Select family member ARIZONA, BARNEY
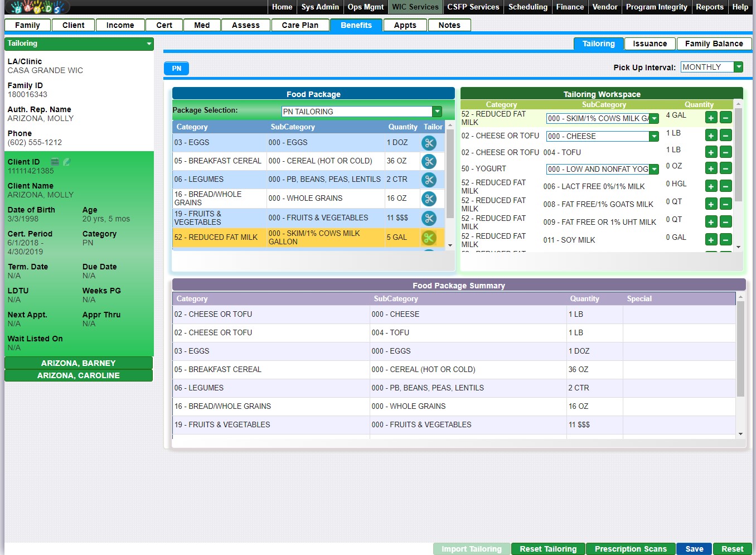756x555 pixels. (x=79, y=363)
